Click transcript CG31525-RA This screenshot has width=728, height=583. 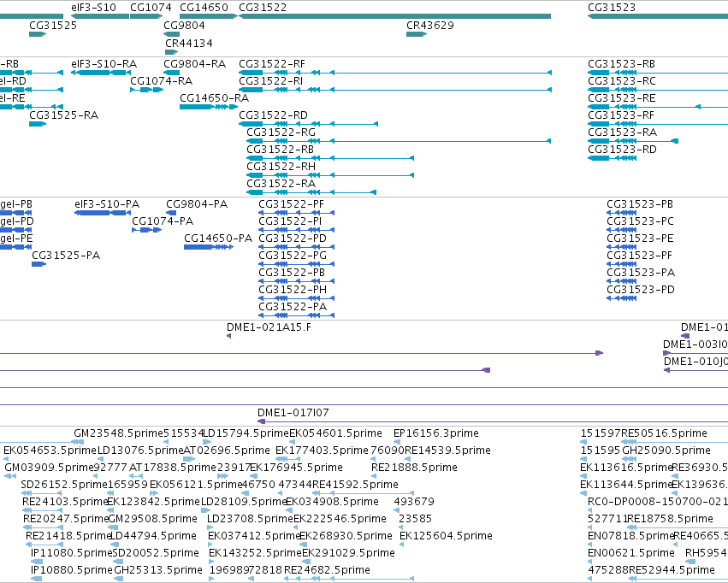point(63,115)
